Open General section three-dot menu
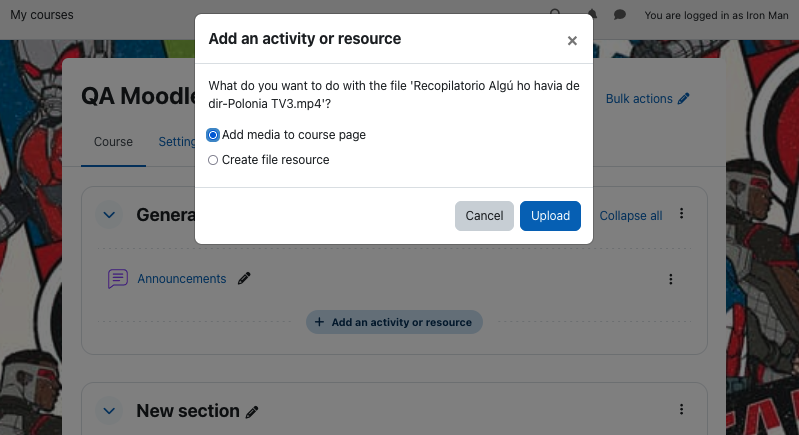 tap(681, 213)
